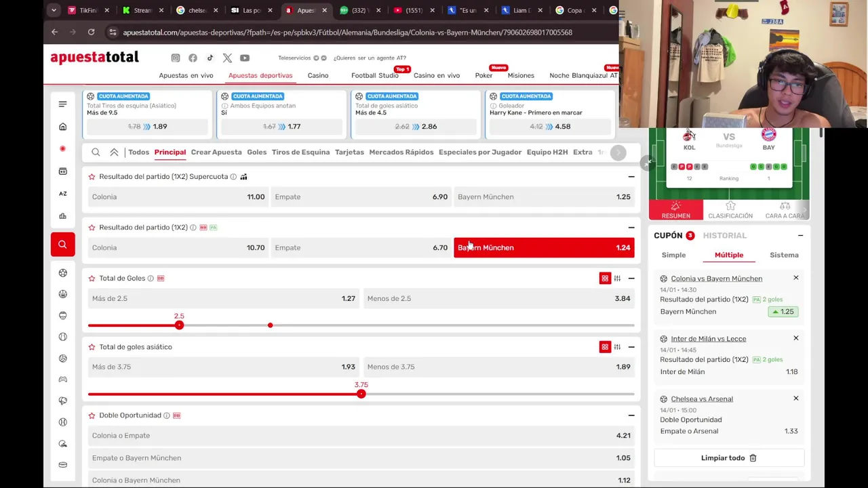Image resolution: width=868 pixels, height=488 pixels.
Task: Select the basketball sport sidebar icon
Action: [x=62, y=294]
